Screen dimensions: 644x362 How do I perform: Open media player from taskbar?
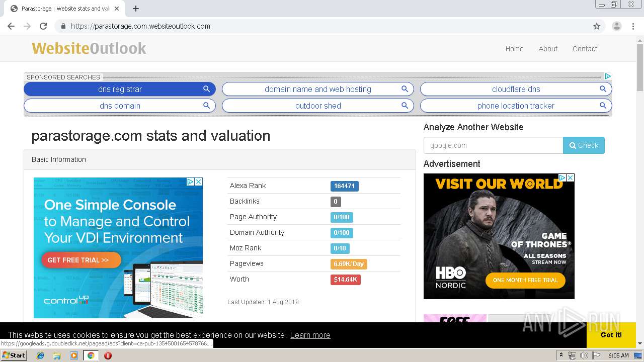[x=74, y=355]
